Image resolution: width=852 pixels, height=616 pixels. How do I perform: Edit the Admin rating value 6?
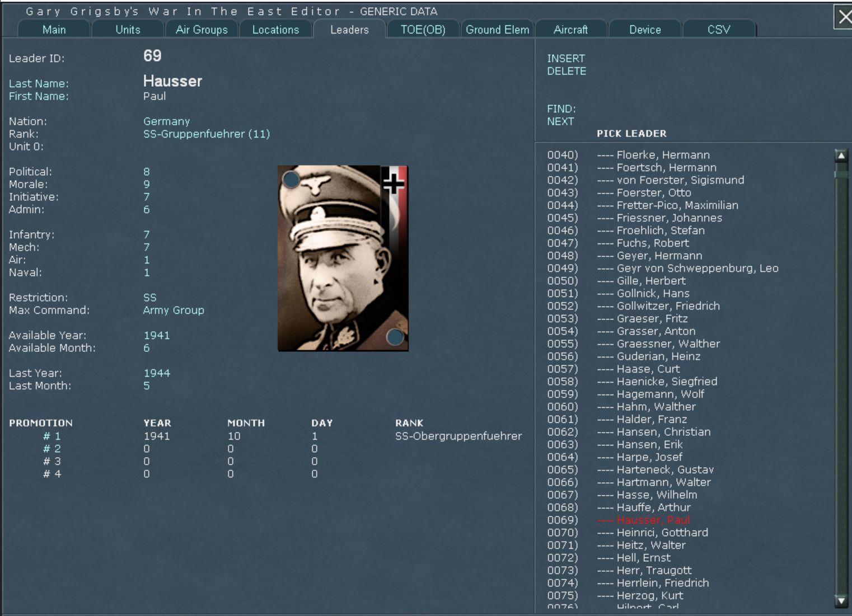tap(147, 209)
